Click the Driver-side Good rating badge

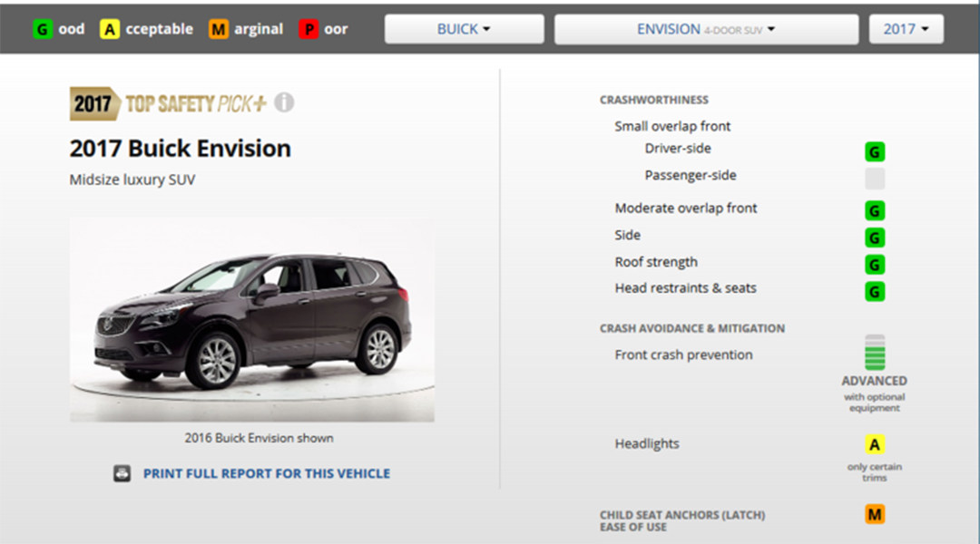[x=875, y=151]
